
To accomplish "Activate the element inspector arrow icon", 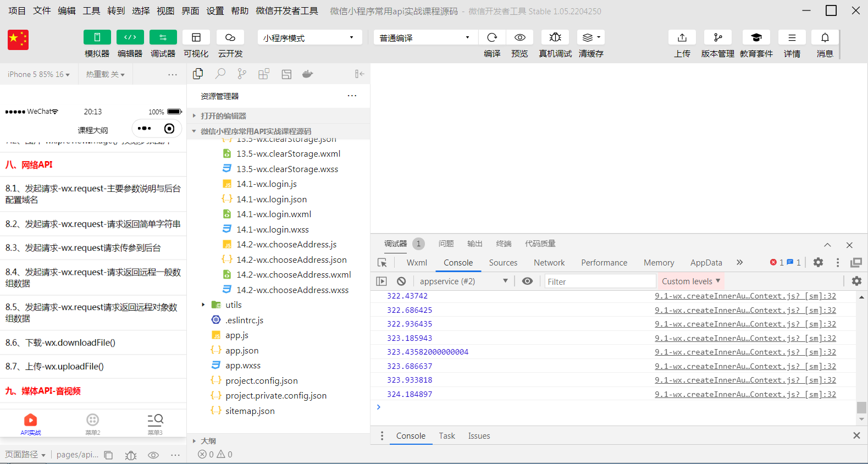I will [x=382, y=262].
